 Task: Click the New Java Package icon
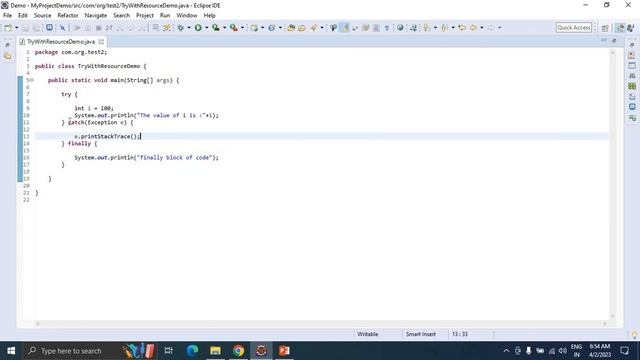254,28
